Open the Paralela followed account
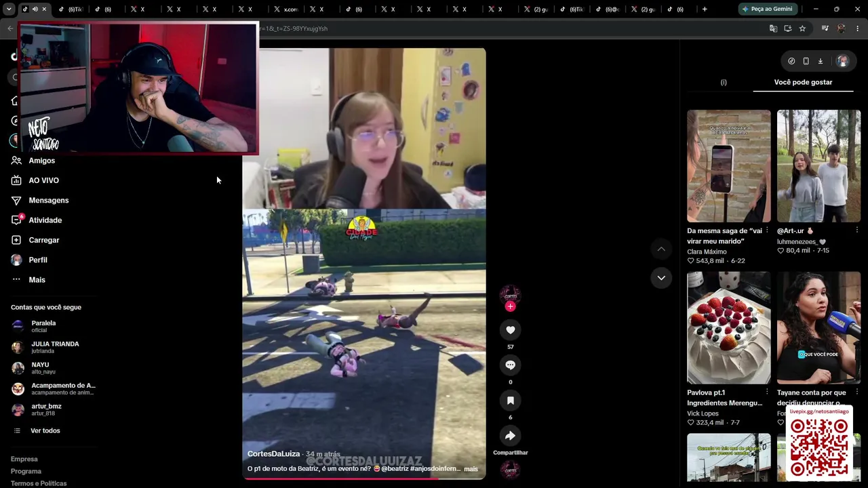868x488 pixels. pyautogui.click(x=43, y=326)
